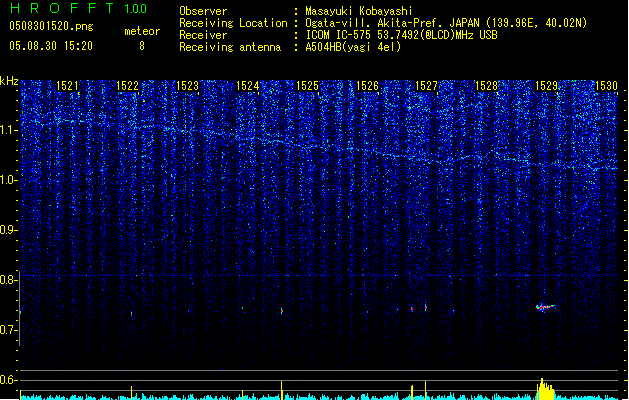Click the 1524 time marker
The height and width of the screenshot is (400, 629).
[x=248, y=86]
